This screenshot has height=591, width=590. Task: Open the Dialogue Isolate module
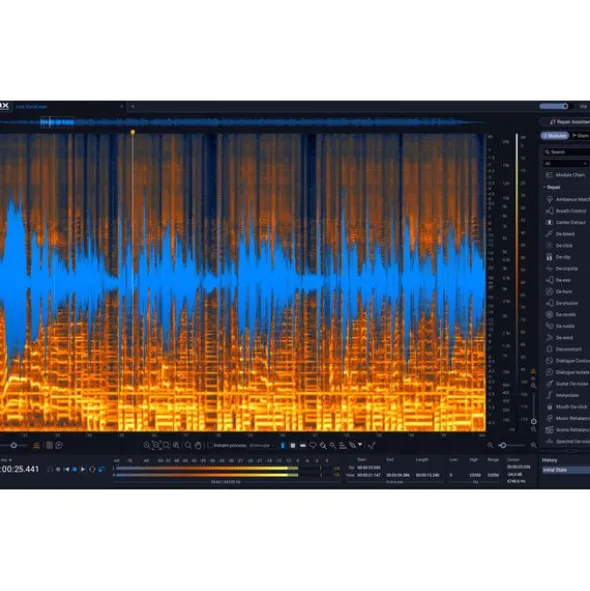coord(568,372)
